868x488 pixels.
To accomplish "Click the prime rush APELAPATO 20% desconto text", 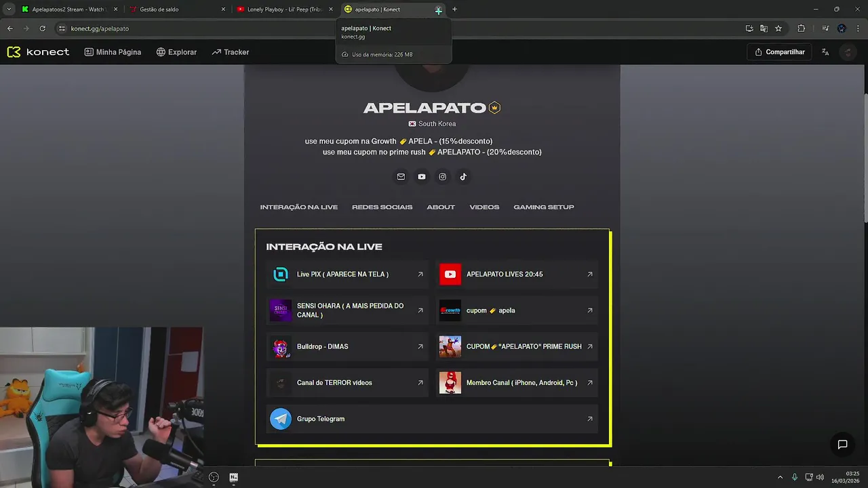I will tap(432, 152).
